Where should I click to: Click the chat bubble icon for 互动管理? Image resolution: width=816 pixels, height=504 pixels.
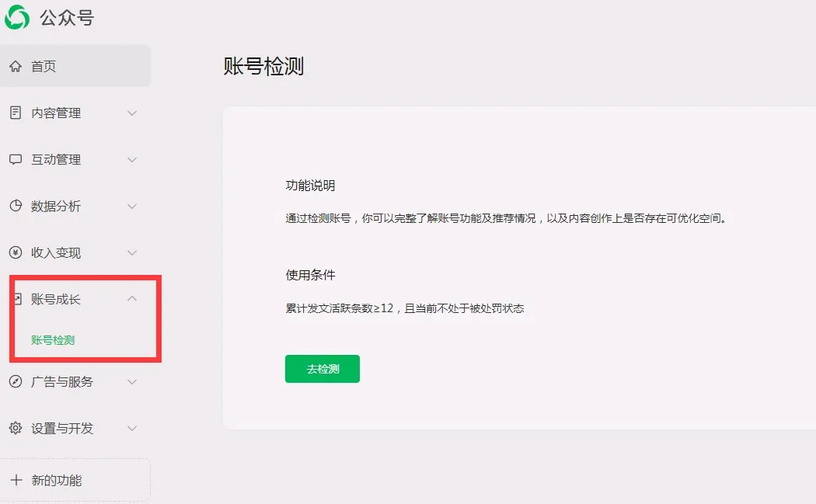tap(16, 160)
